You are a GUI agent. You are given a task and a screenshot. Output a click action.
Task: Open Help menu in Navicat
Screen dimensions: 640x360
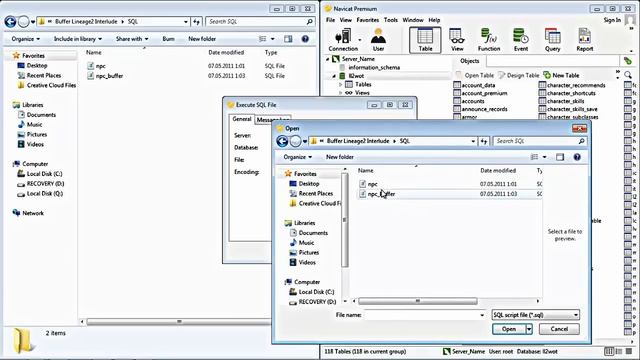434,20
